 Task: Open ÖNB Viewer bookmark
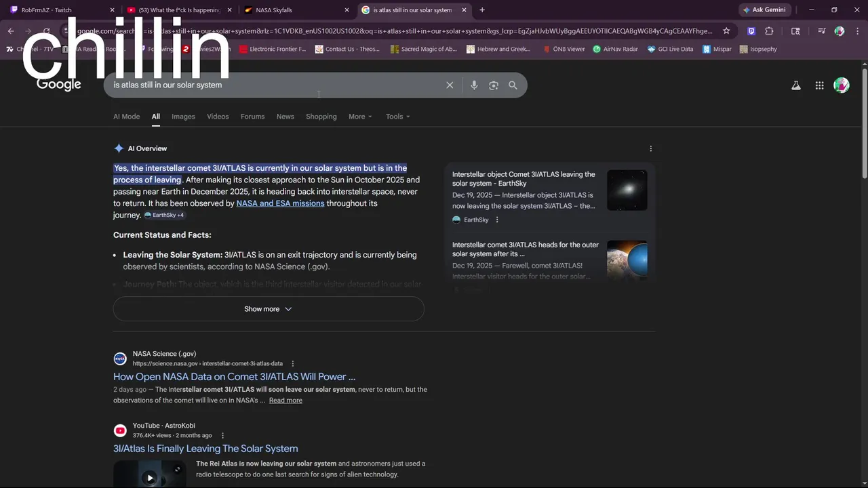point(564,49)
